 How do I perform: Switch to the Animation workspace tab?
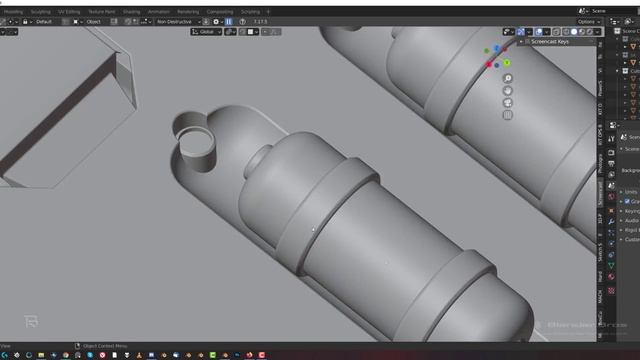[158, 12]
